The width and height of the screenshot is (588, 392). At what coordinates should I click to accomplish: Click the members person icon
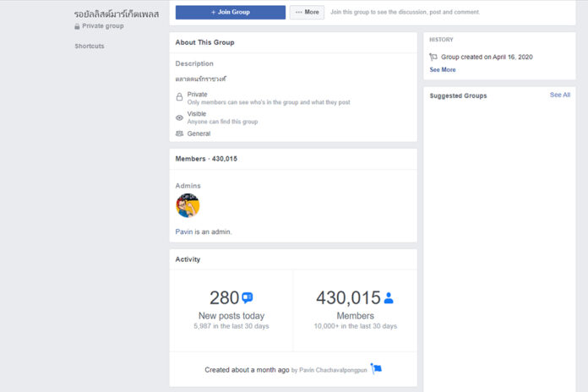tap(389, 298)
